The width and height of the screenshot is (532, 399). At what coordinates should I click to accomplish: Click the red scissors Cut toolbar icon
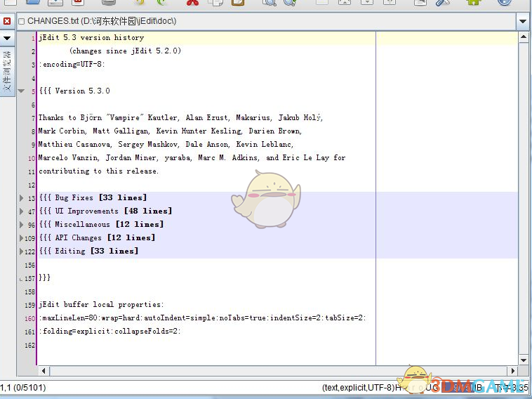192,3
